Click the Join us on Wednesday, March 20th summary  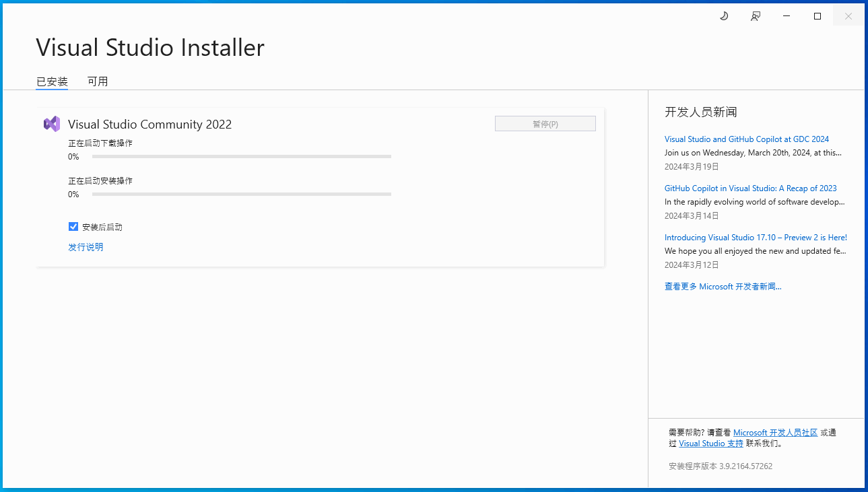point(753,153)
